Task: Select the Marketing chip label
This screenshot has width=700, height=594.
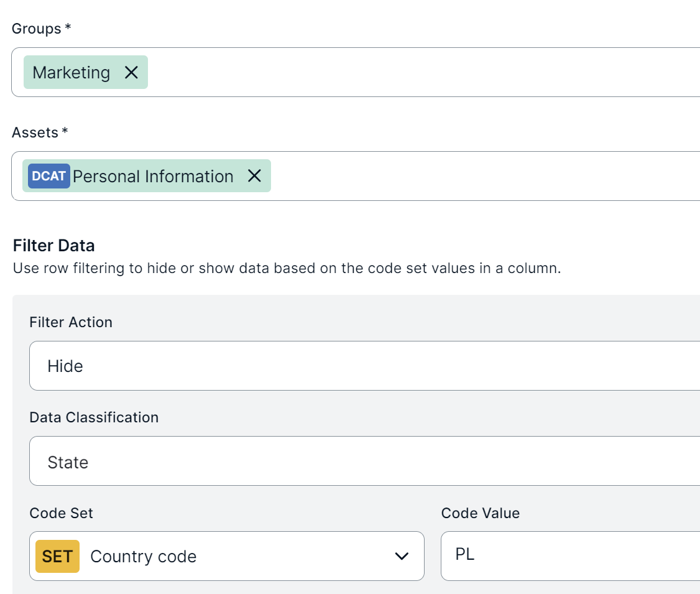Action: (x=71, y=73)
